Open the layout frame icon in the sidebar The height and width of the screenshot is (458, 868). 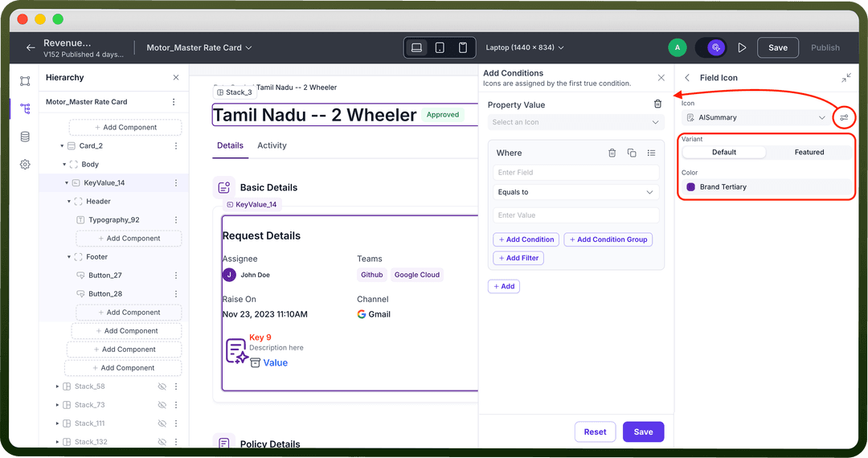coord(25,81)
